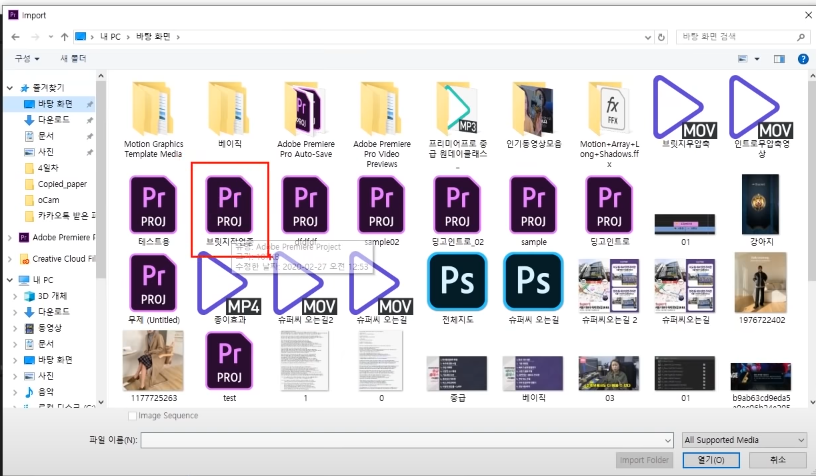Select 동영상 under 내 PC
Screen dimensions: 816x476
(x=50, y=328)
